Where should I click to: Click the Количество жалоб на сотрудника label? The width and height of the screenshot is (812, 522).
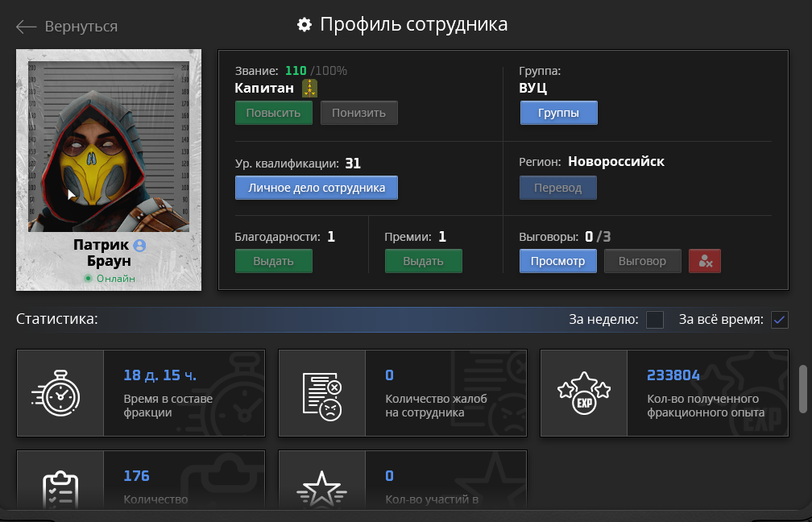(437, 406)
